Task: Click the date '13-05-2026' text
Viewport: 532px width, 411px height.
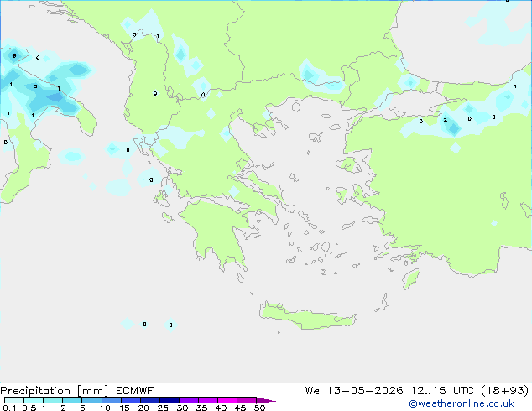Action: pos(365,391)
